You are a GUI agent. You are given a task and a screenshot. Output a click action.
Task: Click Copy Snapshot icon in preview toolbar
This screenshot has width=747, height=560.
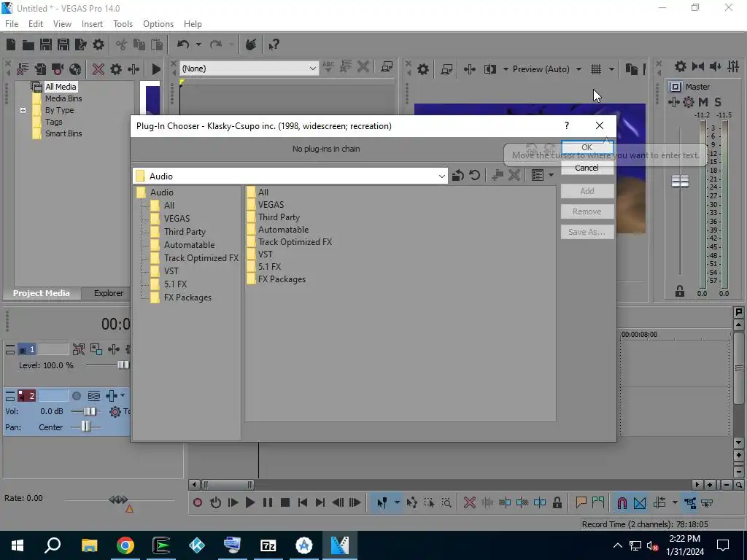pyautogui.click(x=631, y=69)
